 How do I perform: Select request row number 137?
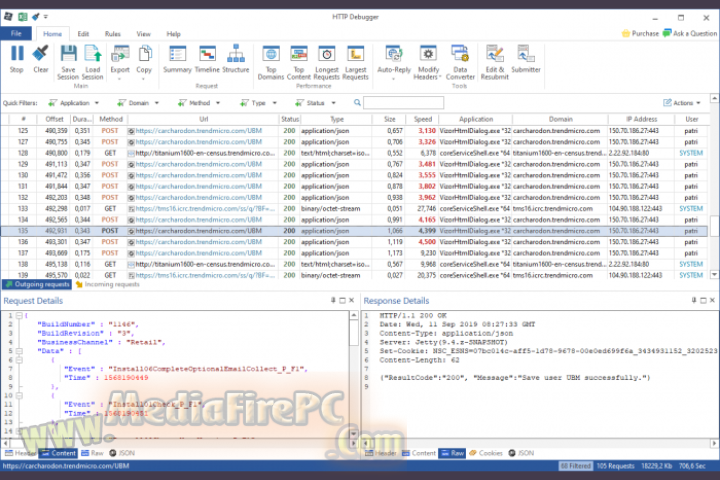pyautogui.click(x=354, y=253)
